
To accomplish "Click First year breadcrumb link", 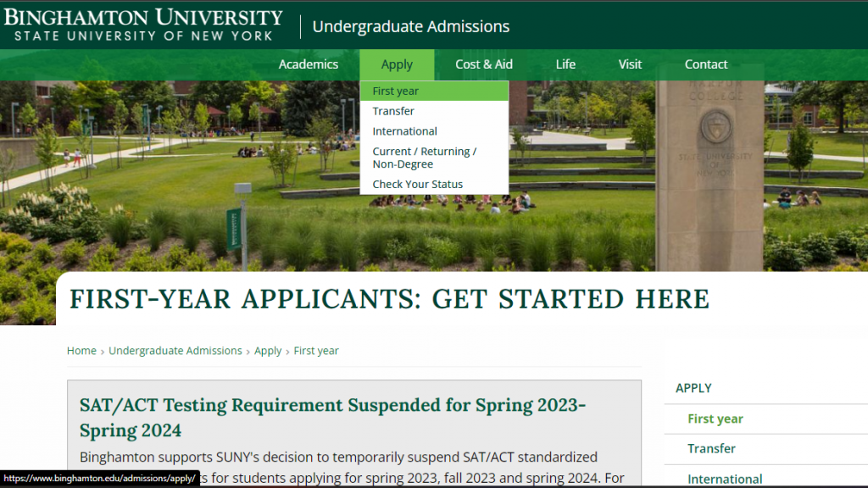I will click(x=316, y=351).
